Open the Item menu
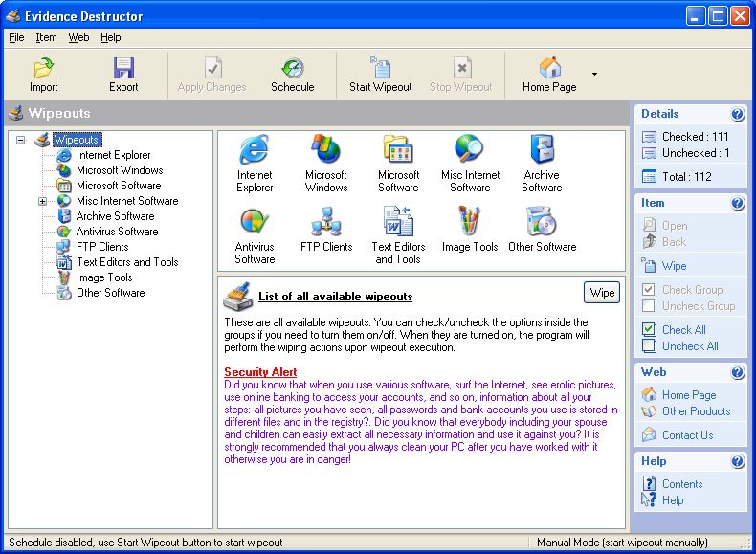 [x=46, y=37]
